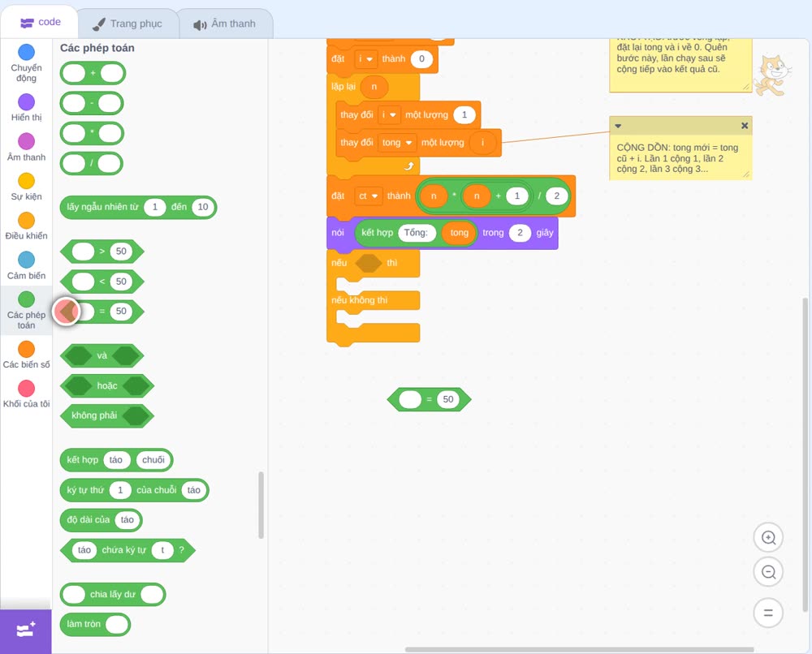Click the workspace horizontal scrollbar
The height and width of the screenshot is (654, 812).
point(580,649)
